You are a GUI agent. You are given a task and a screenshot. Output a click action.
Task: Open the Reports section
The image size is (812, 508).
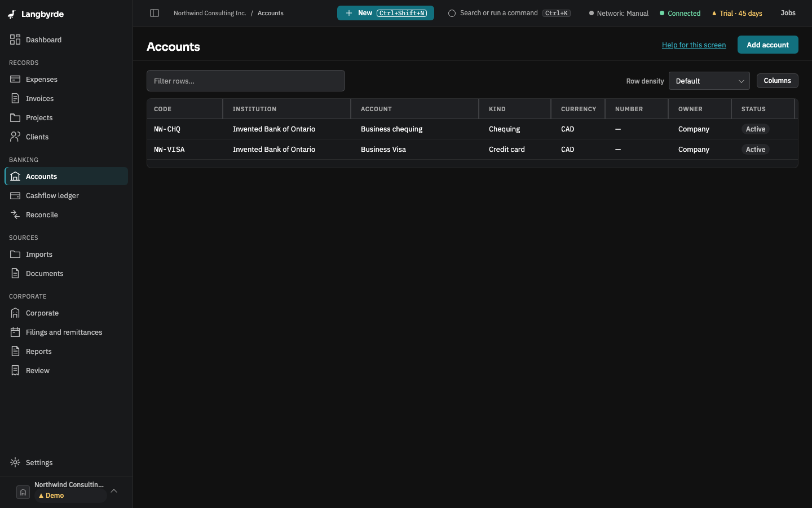point(67,351)
